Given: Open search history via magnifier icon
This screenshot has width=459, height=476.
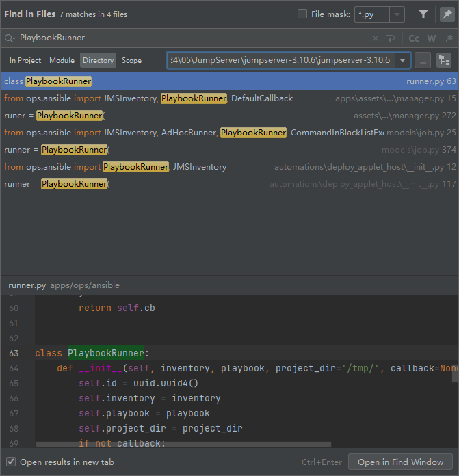Looking at the screenshot, I should click(10, 38).
